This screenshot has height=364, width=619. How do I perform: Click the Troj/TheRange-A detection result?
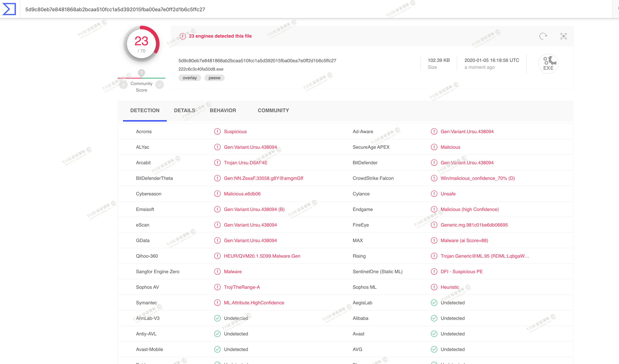pyautogui.click(x=242, y=287)
